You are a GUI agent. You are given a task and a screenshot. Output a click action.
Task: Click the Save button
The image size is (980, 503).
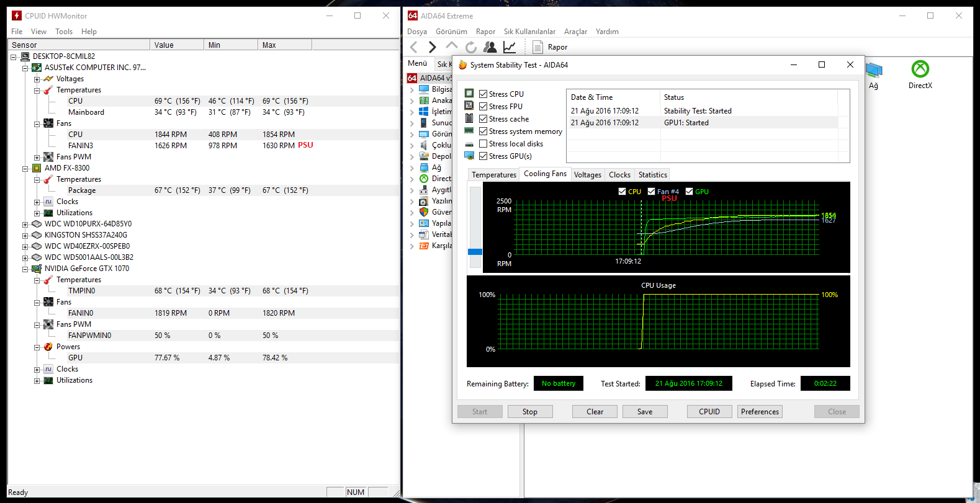pyautogui.click(x=645, y=412)
